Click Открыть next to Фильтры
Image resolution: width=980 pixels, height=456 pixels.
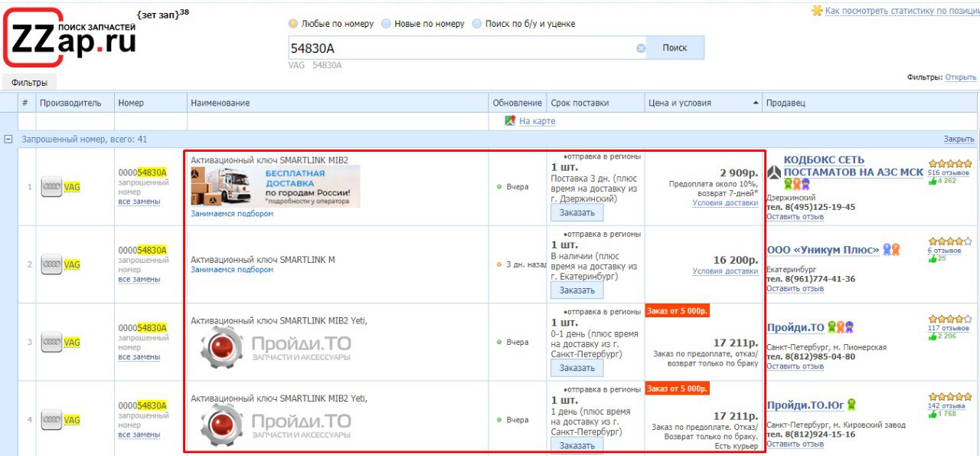click(961, 77)
